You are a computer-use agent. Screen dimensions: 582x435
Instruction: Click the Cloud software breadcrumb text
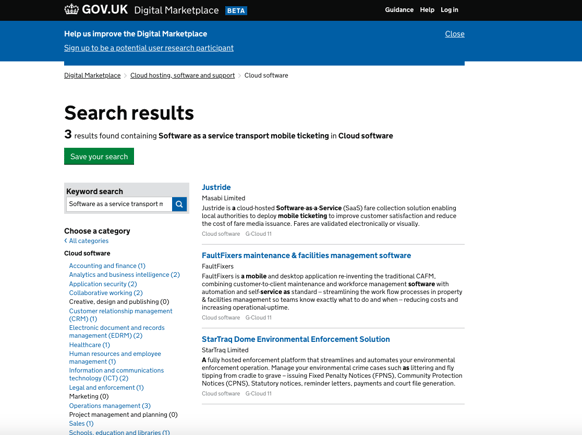click(x=266, y=75)
